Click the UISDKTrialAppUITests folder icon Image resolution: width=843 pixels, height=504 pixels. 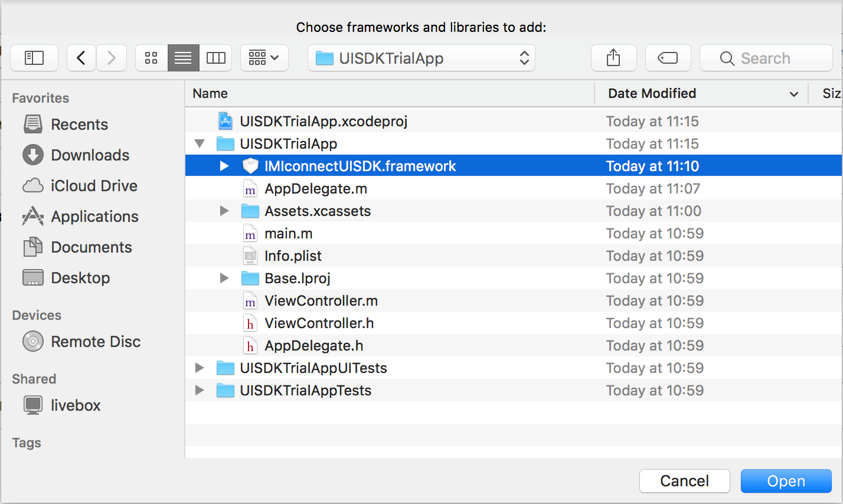point(226,368)
